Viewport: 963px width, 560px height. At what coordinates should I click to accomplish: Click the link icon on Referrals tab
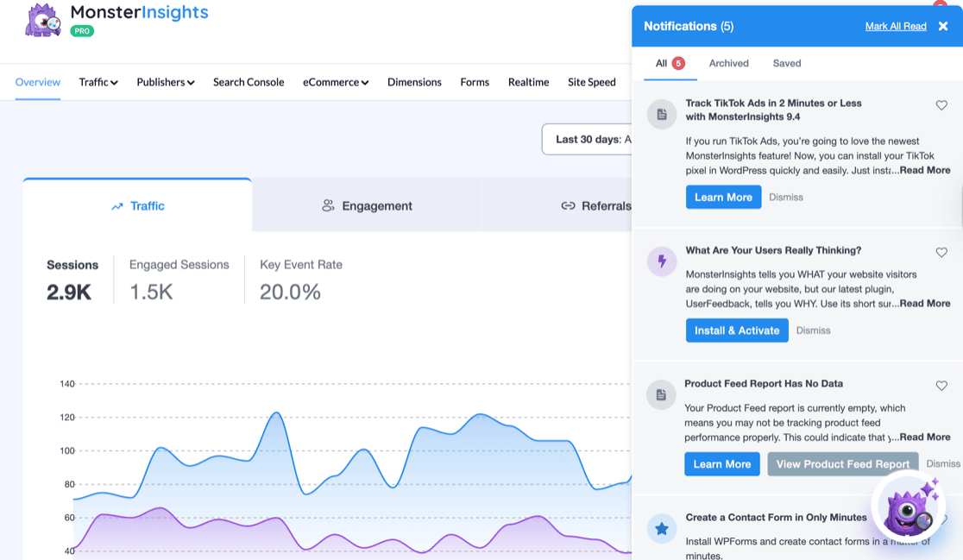pos(568,205)
